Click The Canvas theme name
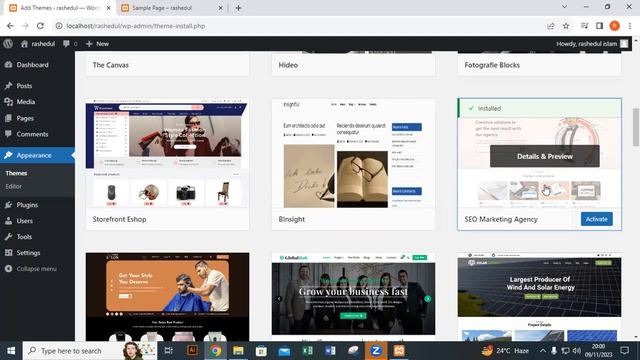This screenshot has height=360, width=640. point(110,65)
